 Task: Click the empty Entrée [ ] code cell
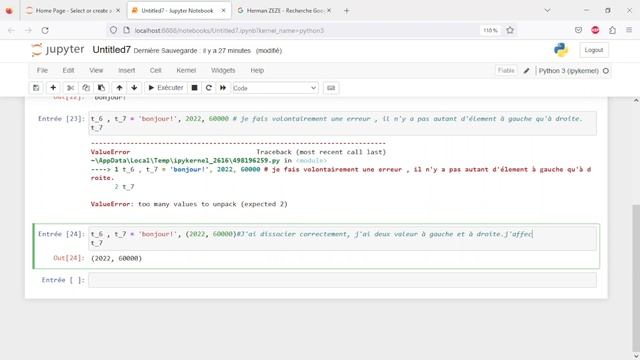pyautogui.click(x=342, y=280)
